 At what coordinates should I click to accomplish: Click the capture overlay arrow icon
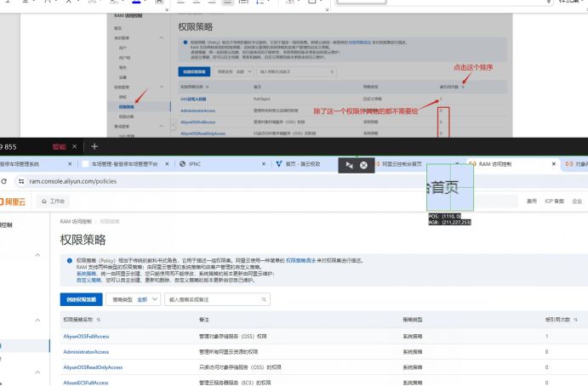(x=349, y=165)
